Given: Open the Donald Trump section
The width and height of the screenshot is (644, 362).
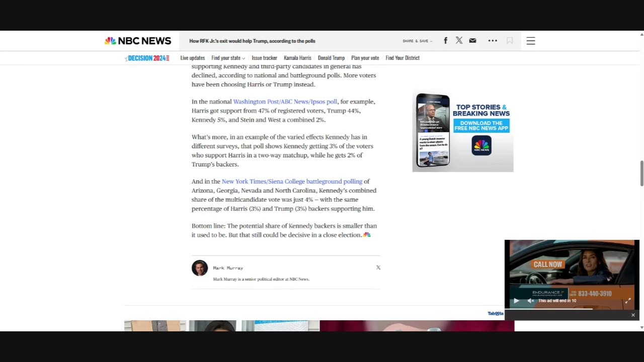Looking at the screenshot, I should (331, 58).
